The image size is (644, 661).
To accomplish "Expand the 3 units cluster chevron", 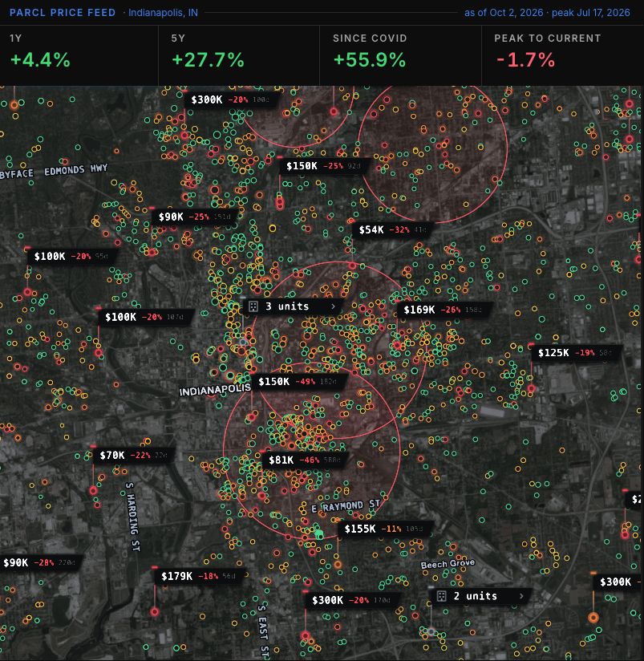I will (x=333, y=306).
